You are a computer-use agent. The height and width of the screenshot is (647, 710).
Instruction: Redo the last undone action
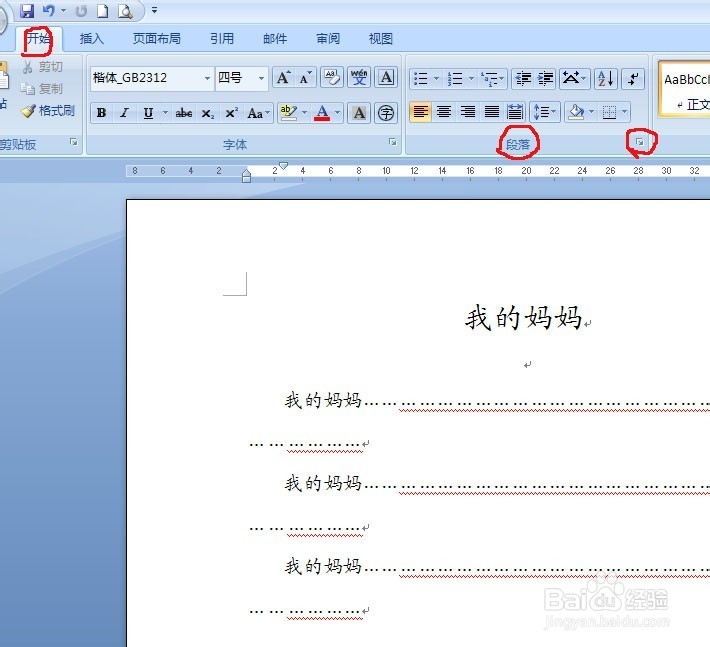tap(81, 11)
